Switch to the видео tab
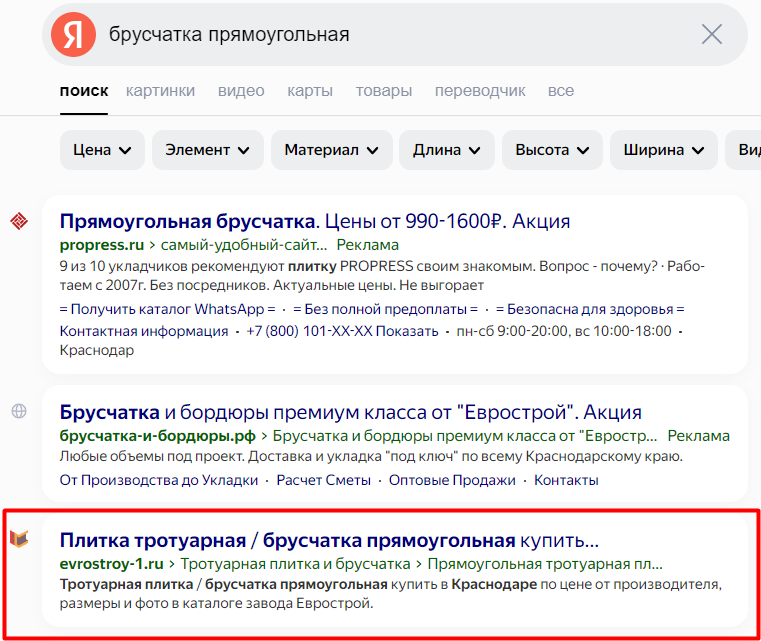Image resolution: width=761 pixels, height=641 pixels. click(241, 91)
